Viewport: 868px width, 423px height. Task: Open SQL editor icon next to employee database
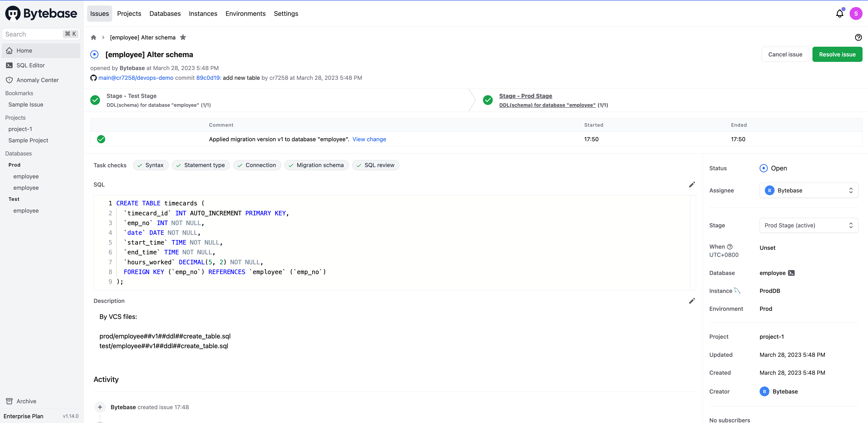tap(792, 273)
